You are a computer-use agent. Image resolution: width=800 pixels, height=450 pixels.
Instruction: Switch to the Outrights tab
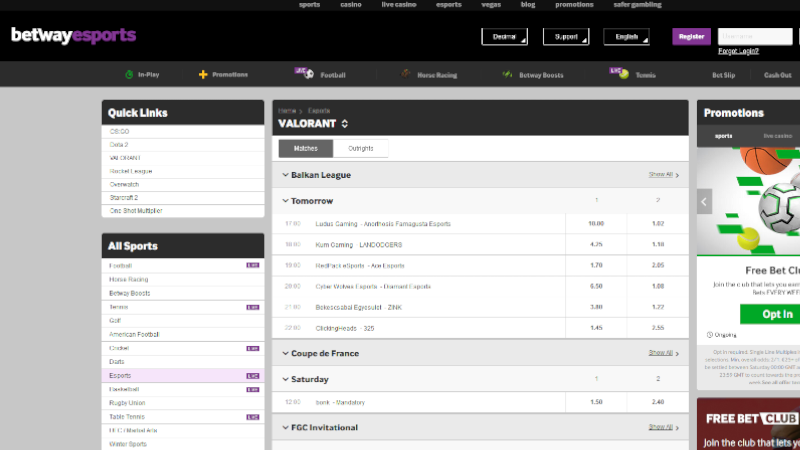361,148
